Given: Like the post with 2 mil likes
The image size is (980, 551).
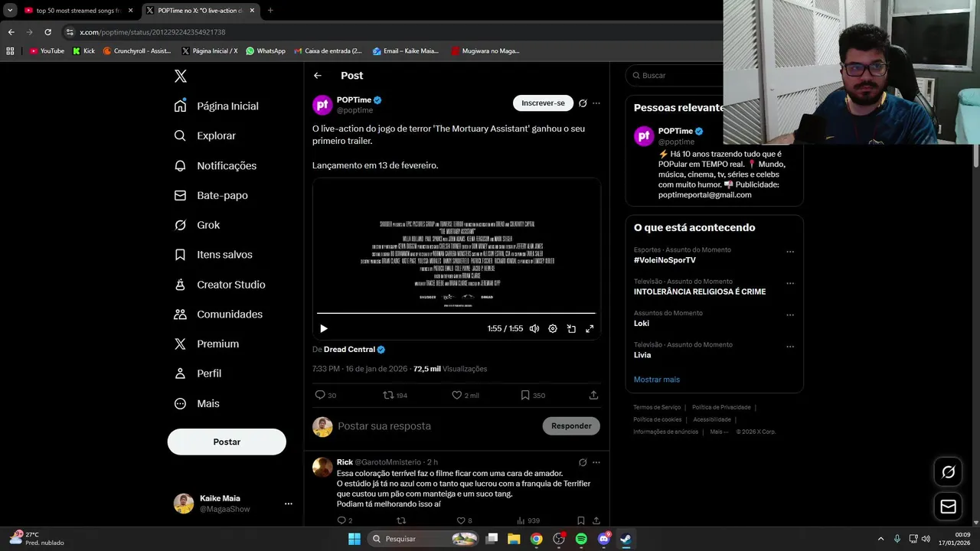Looking at the screenshot, I should tap(456, 395).
